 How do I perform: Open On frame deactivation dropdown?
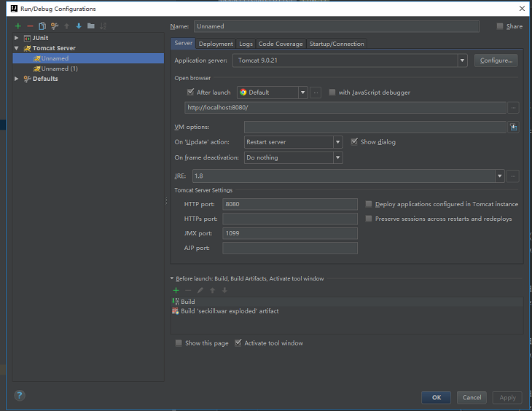click(x=337, y=157)
